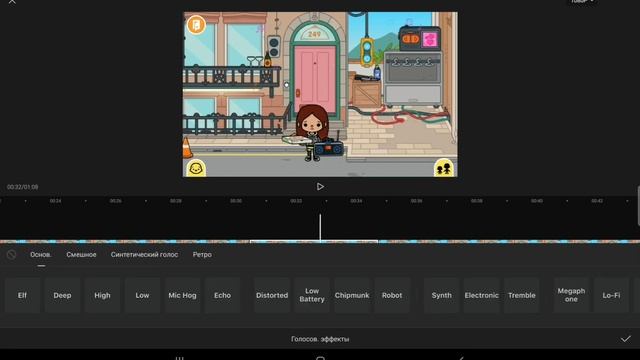Tap the Android recent apps button

(x=179, y=358)
